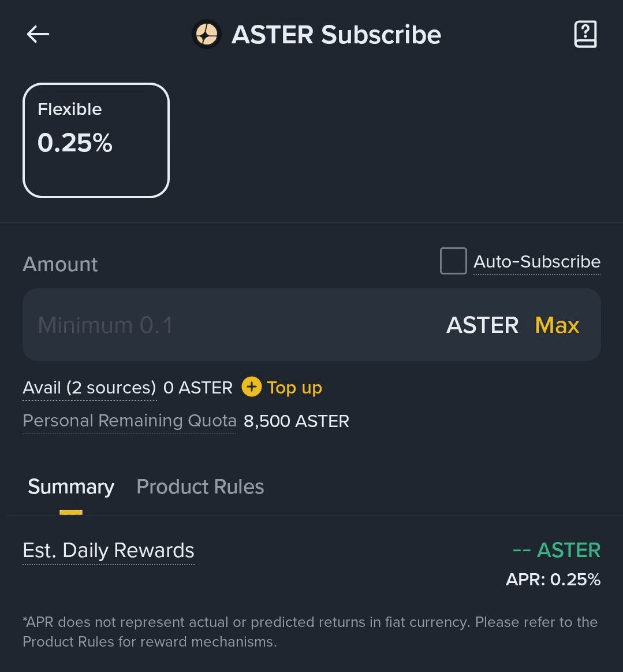
Task: Switch to the Summary tab
Action: (x=71, y=487)
